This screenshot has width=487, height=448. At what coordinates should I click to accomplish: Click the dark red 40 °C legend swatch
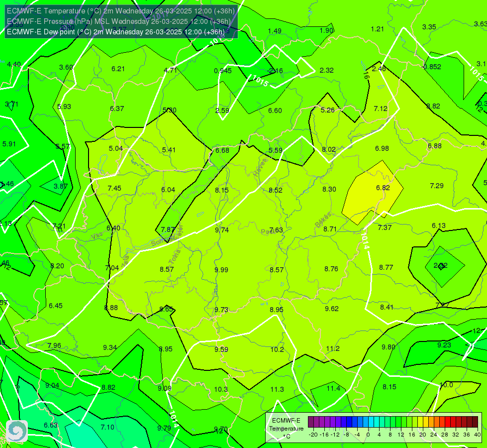475,422
